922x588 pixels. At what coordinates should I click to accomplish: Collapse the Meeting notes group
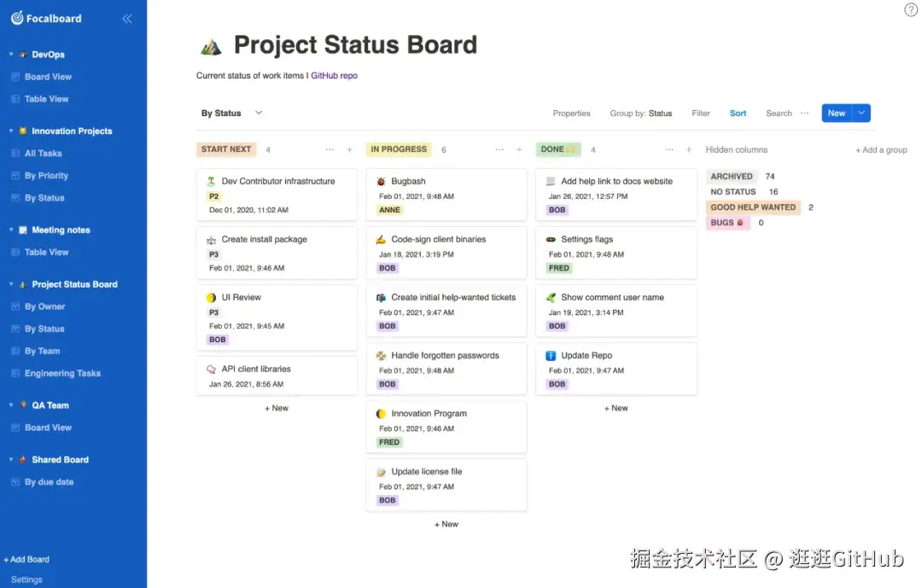[11, 230]
